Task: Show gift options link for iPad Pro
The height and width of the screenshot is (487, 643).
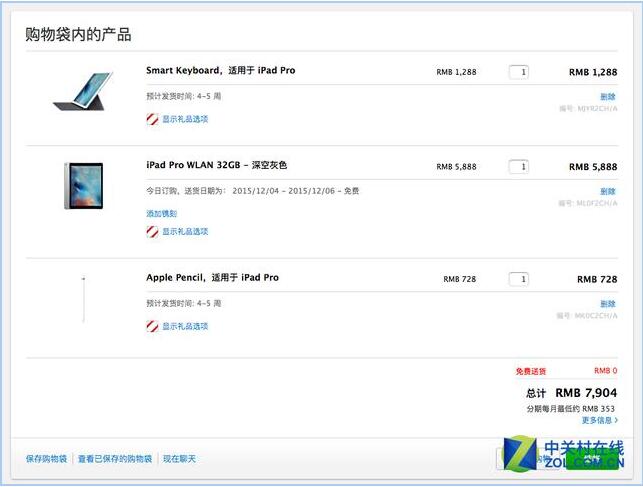Action: click(185, 232)
